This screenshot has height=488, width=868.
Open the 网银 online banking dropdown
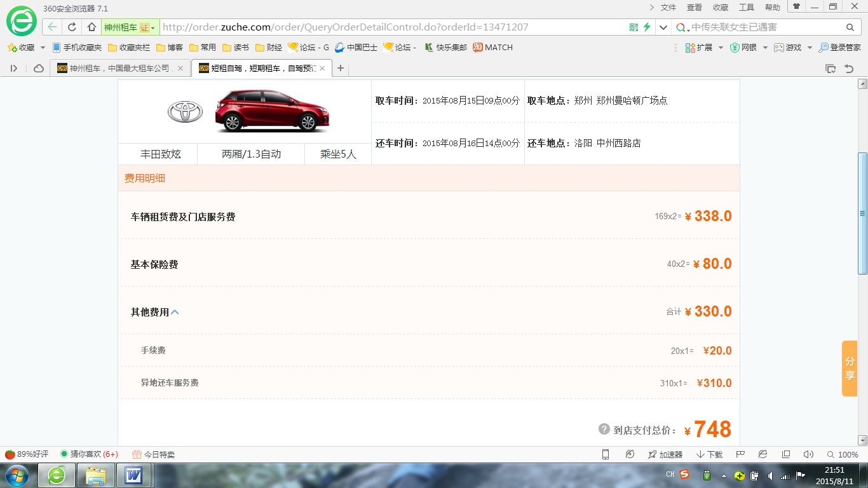(x=749, y=48)
